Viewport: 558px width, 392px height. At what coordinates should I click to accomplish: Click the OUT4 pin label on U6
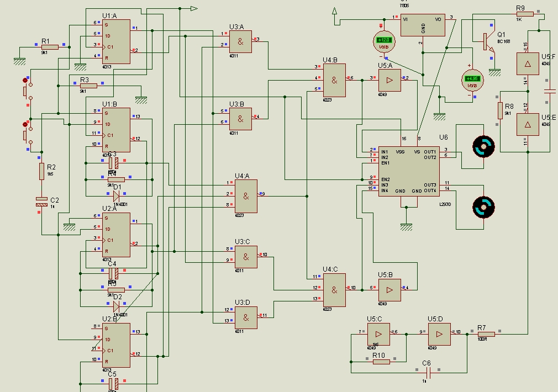point(430,190)
